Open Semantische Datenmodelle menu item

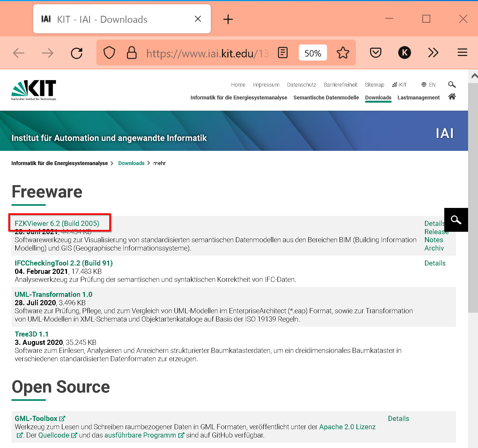(326, 98)
